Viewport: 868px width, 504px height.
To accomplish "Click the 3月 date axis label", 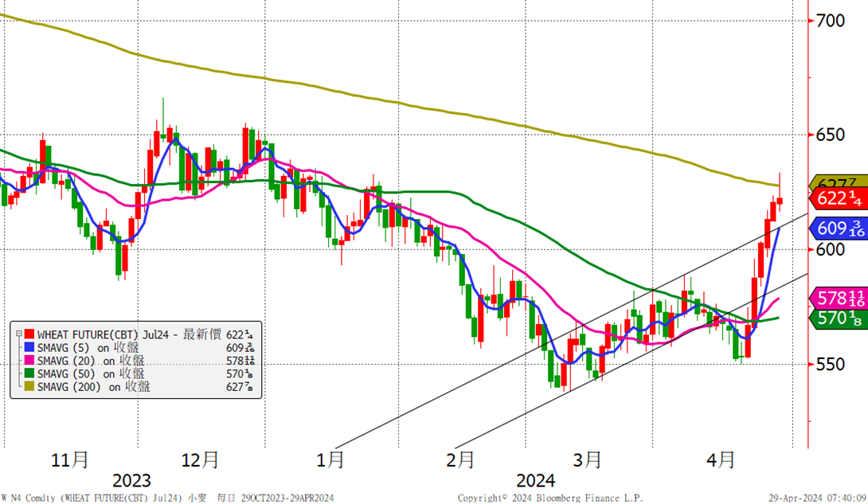I will click(588, 459).
